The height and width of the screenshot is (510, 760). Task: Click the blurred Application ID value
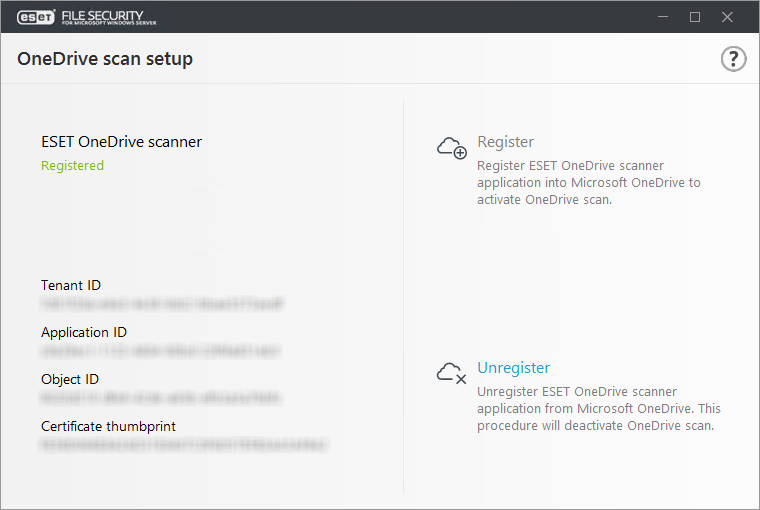[160, 351]
